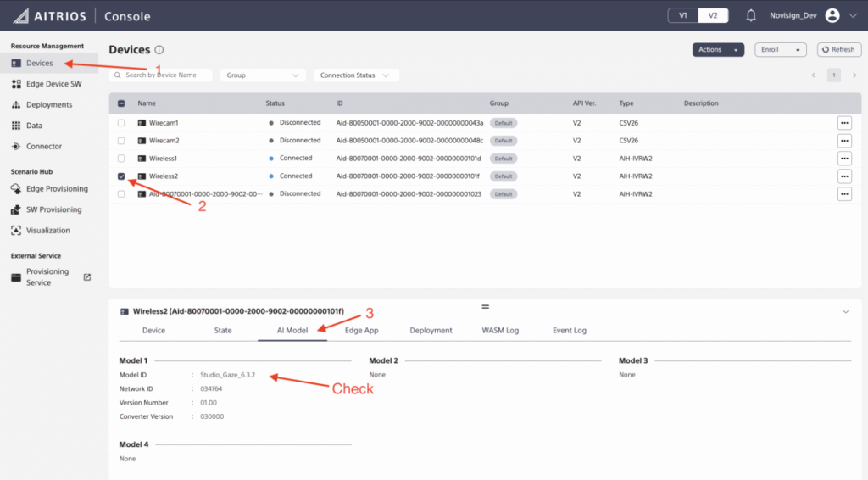
Task: Click the three-dot menu for Wirecam1
Action: pos(844,123)
